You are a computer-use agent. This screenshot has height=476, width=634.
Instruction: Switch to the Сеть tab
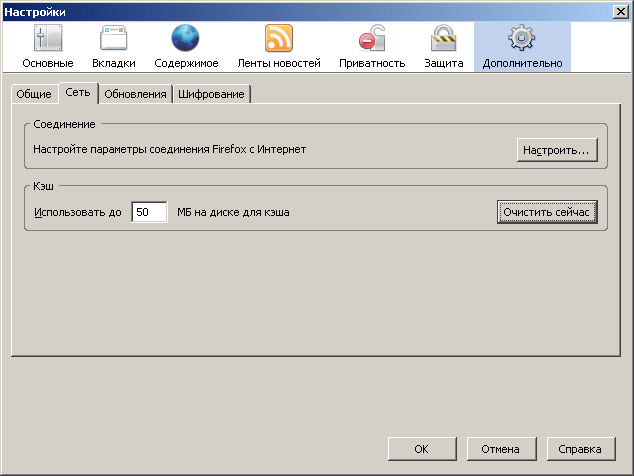[78, 93]
